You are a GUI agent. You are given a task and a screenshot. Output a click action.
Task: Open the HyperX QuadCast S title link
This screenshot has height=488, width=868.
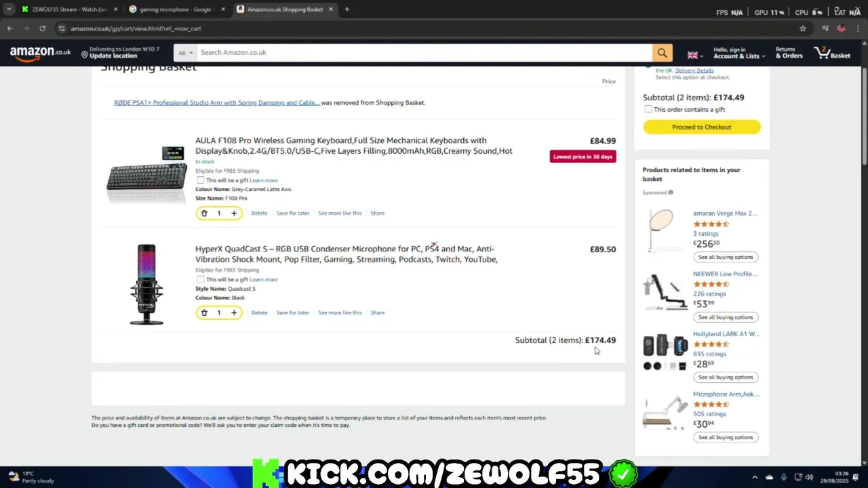[x=347, y=254]
